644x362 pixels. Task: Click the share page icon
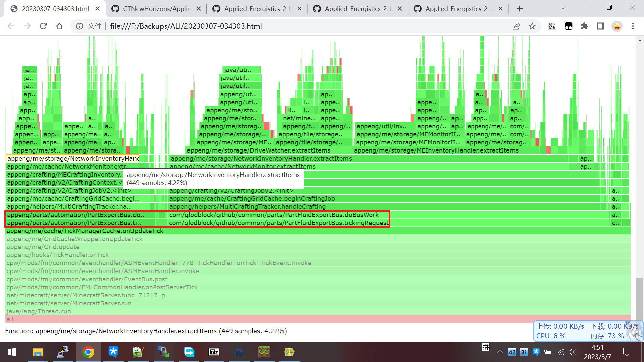pos(516,26)
